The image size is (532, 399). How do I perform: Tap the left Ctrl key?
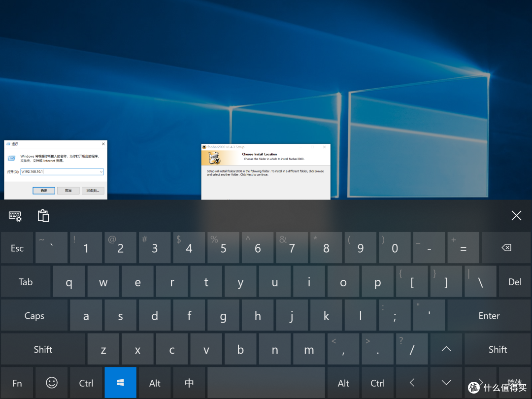coord(86,383)
